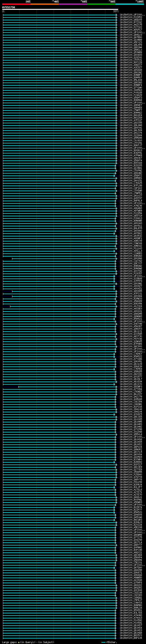Click the green ~80% identity legend segment
The image size is (146, 644).
click(101, 4)
